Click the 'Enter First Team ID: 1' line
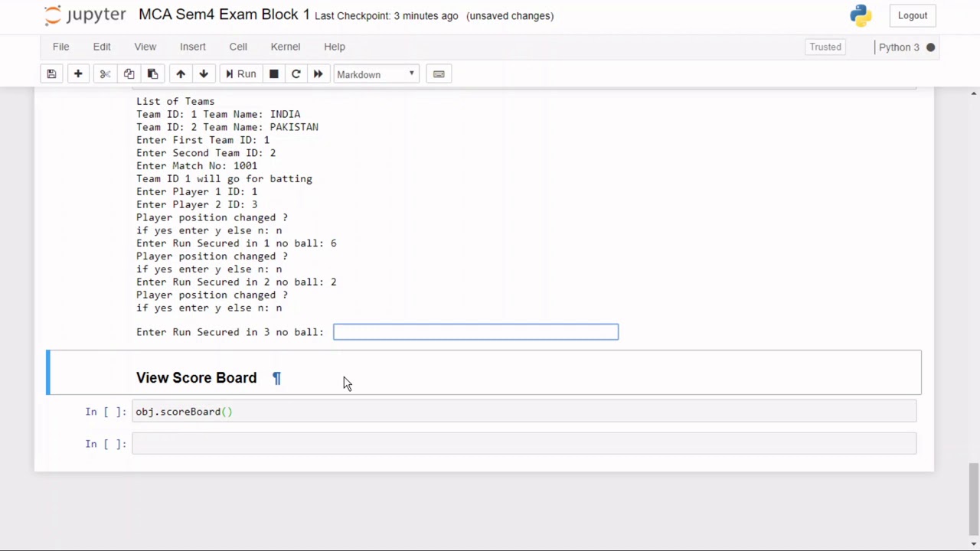The image size is (980, 551). (x=203, y=140)
